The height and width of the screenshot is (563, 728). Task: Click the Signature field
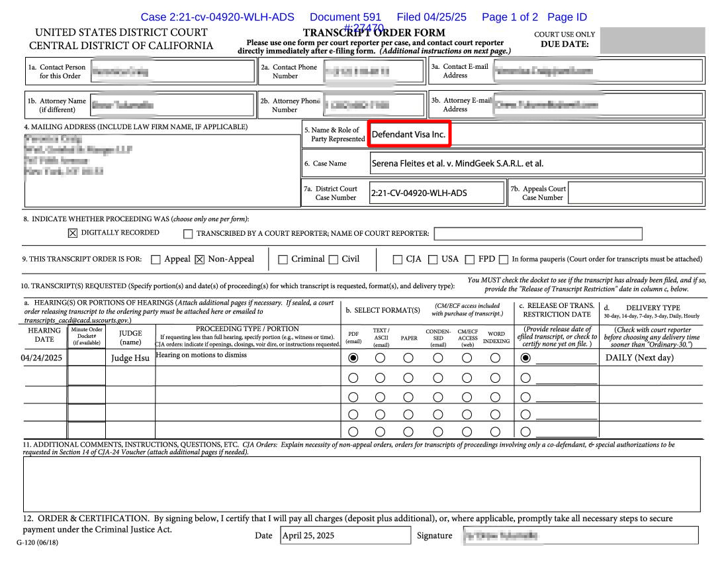point(581,536)
